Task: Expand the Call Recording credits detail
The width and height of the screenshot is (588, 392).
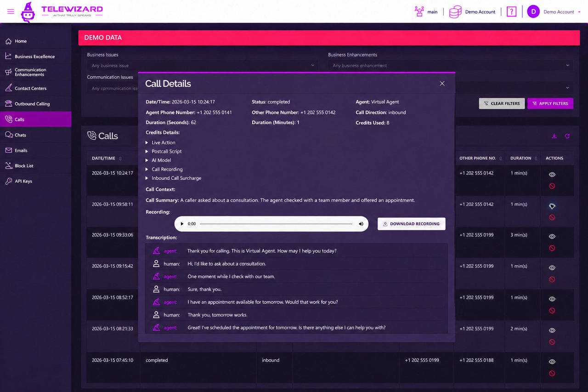Action: [164, 169]
